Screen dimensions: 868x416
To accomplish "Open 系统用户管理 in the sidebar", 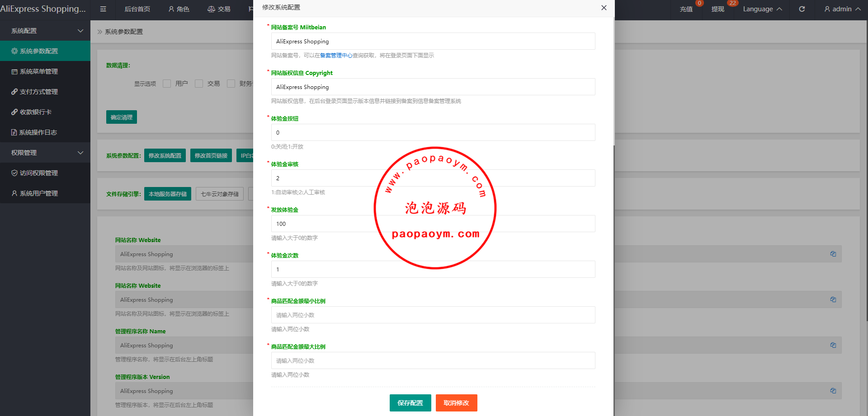I will coord(39,193).
